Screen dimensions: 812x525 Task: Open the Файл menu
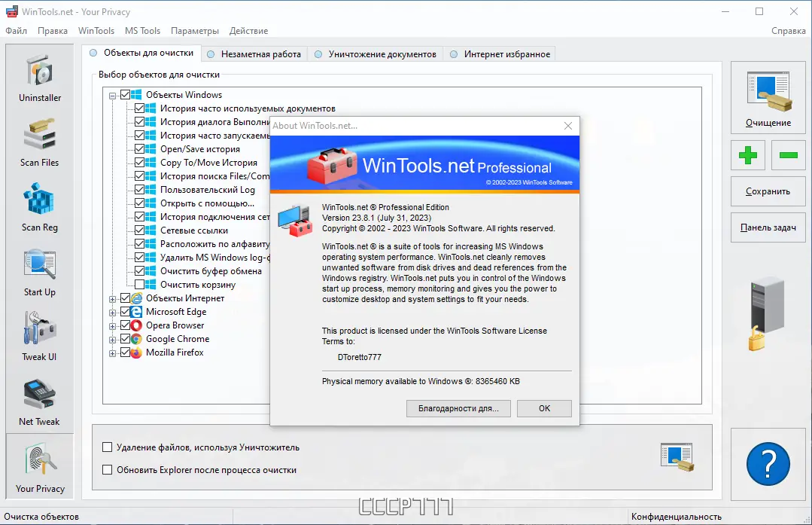(x=16, y=31)
